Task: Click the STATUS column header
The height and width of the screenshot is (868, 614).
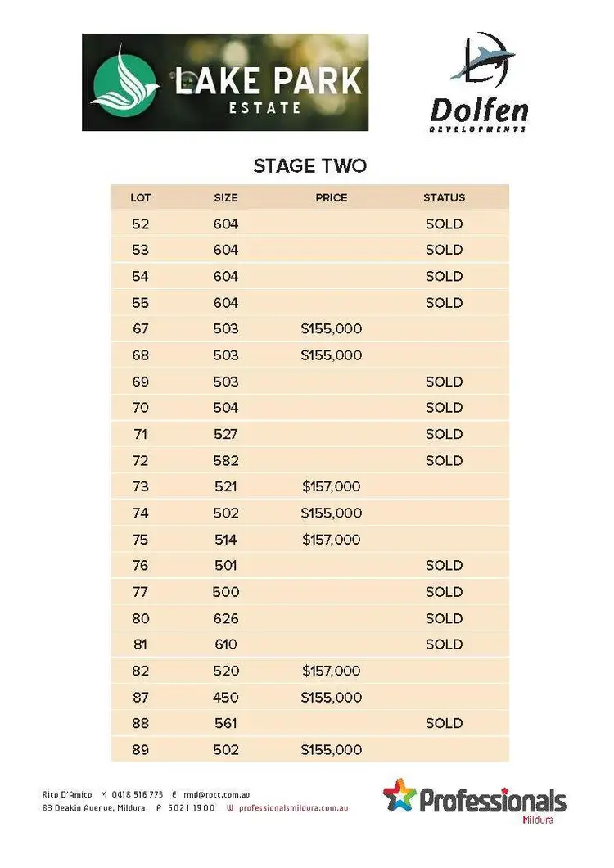Action: coord(444,197)
